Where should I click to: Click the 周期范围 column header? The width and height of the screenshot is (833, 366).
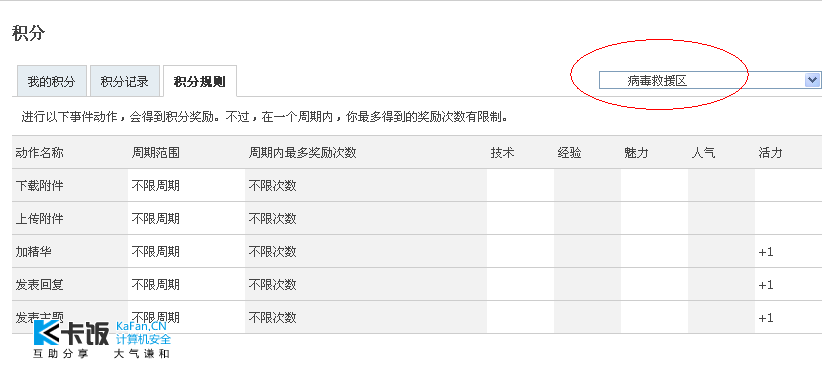point(156,153)
